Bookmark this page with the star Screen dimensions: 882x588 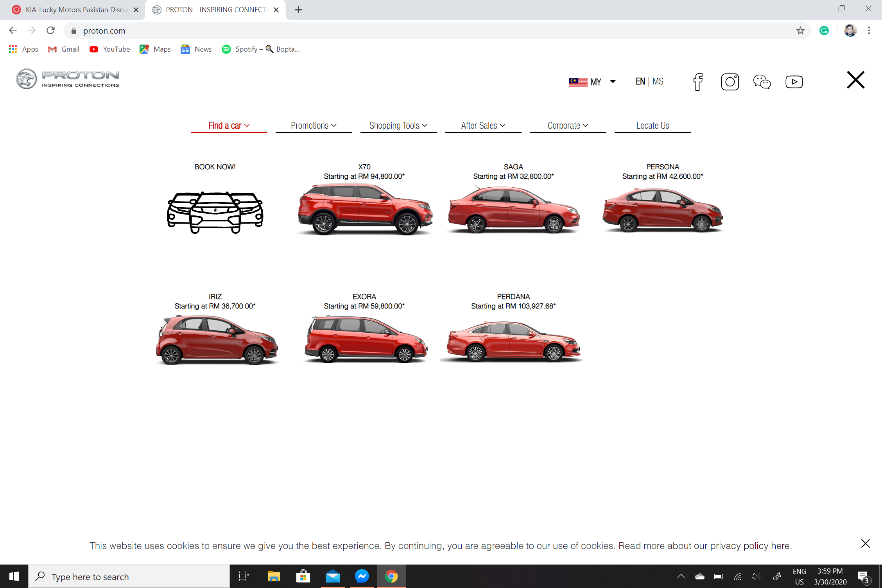click(800, 30)
